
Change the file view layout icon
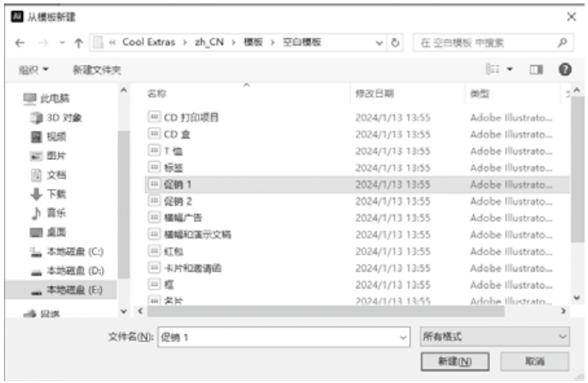(492, 69)
